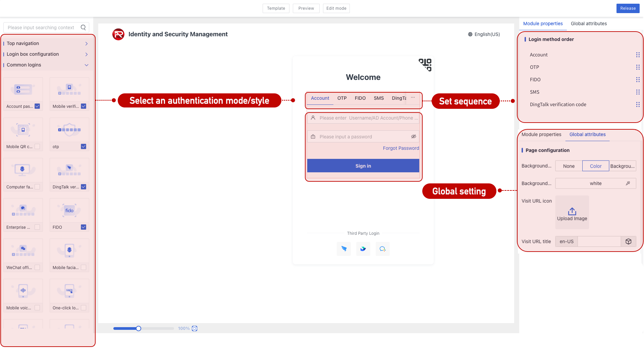Click the Upload Image icon

(x=572, y=212)
